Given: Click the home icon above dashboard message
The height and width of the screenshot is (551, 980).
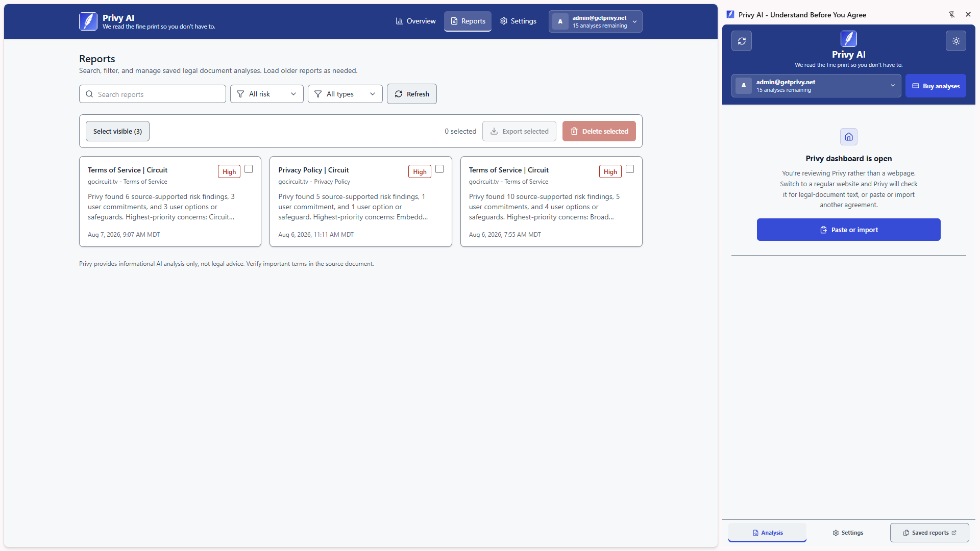Looking at the screenshot, I should (848, 137).
